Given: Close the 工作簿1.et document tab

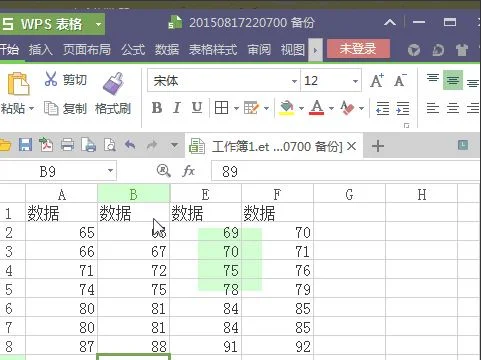Looking at the screenshot, I should (x=351, y=146).
